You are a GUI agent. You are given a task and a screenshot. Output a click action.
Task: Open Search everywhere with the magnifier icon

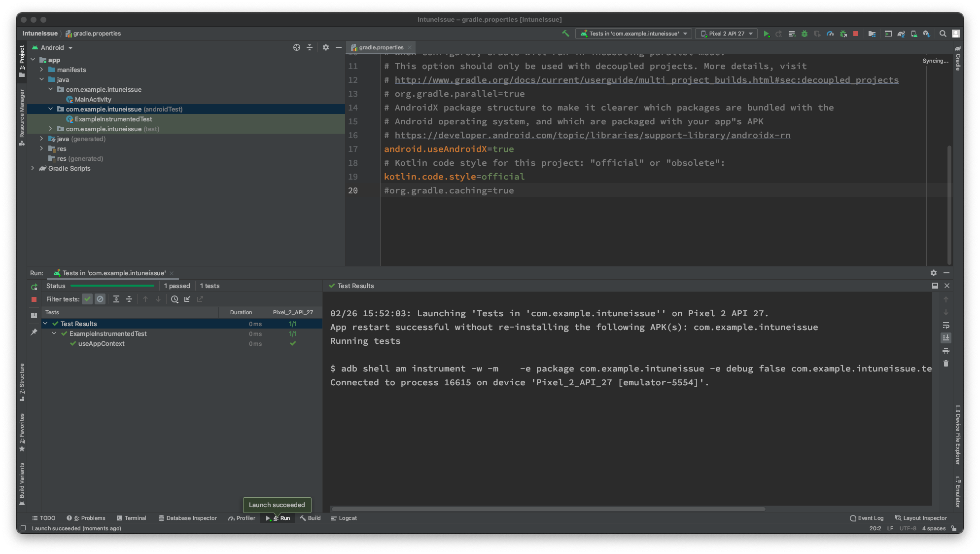click(942, 34)
